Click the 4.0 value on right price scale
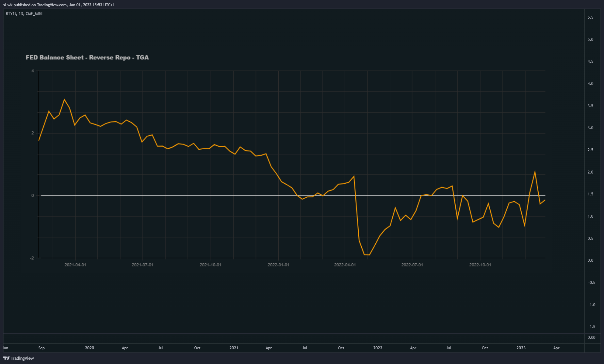The image size is (604, 364). (x=590, y=84)
